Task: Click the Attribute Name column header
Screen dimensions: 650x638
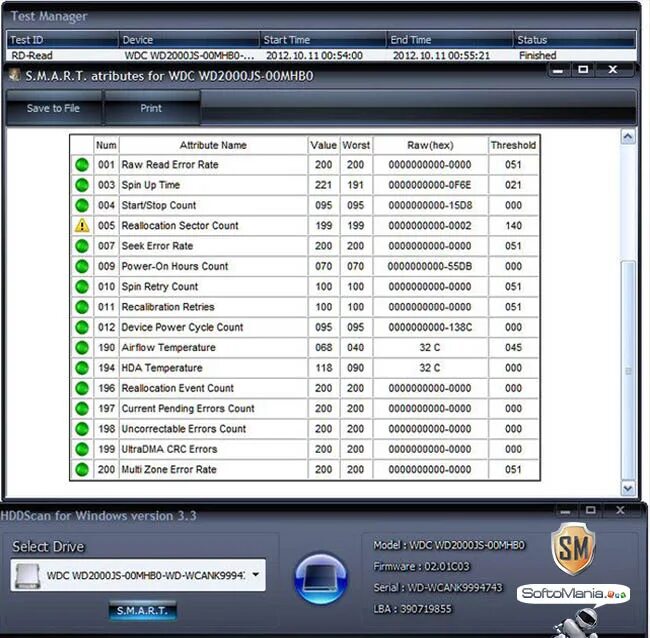Action: pyautogui.click(x=213, y=145)
